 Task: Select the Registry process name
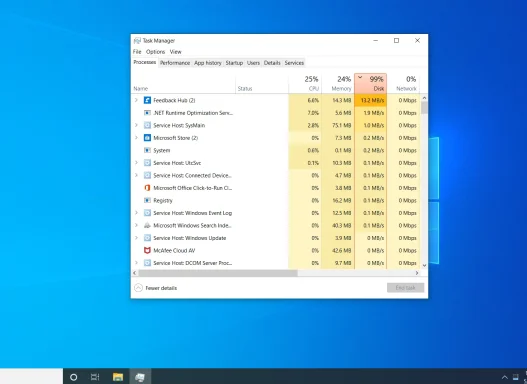pos(163,201)
